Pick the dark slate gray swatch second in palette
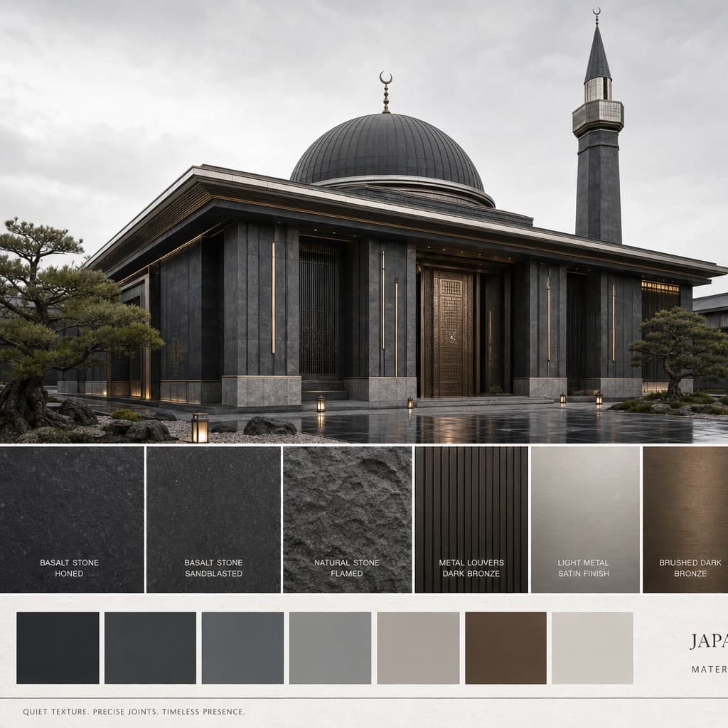The height and width of the screenshot is (728, 728). click(150, 648)
